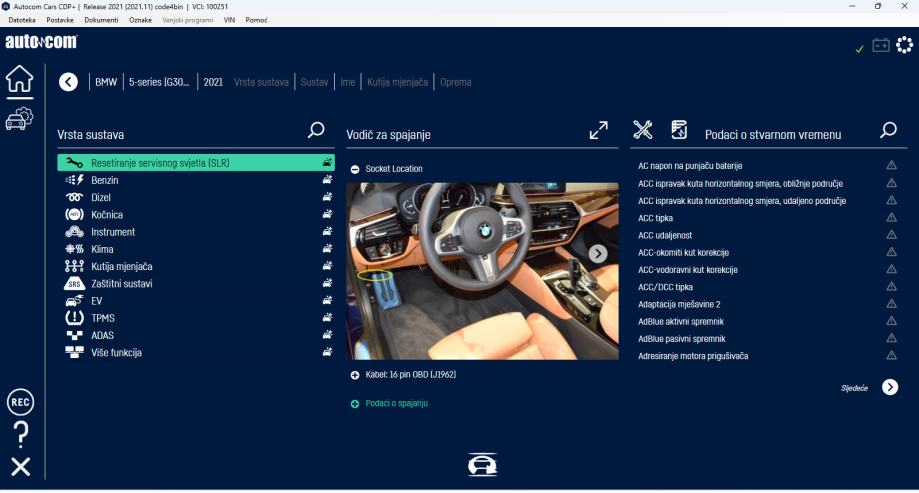The height and width of the screenshot is (493, 919).
Task: Click warning triangle for AdBlue pasivni spremnik
Action: click(x=891, y=338)
